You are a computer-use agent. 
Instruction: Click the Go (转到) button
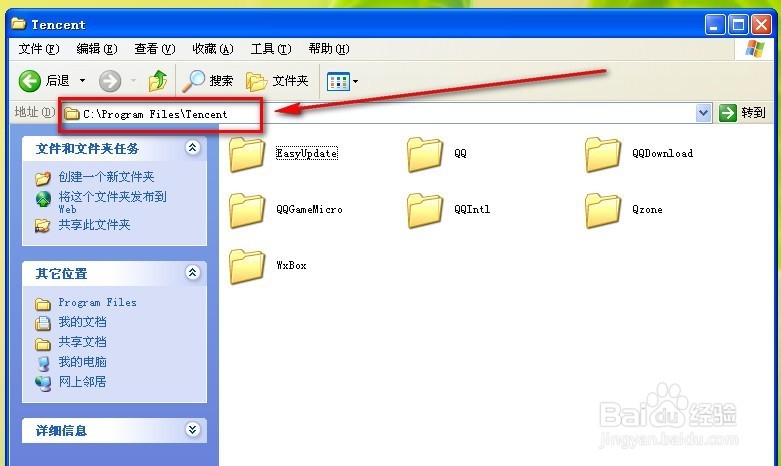(742, 113)
